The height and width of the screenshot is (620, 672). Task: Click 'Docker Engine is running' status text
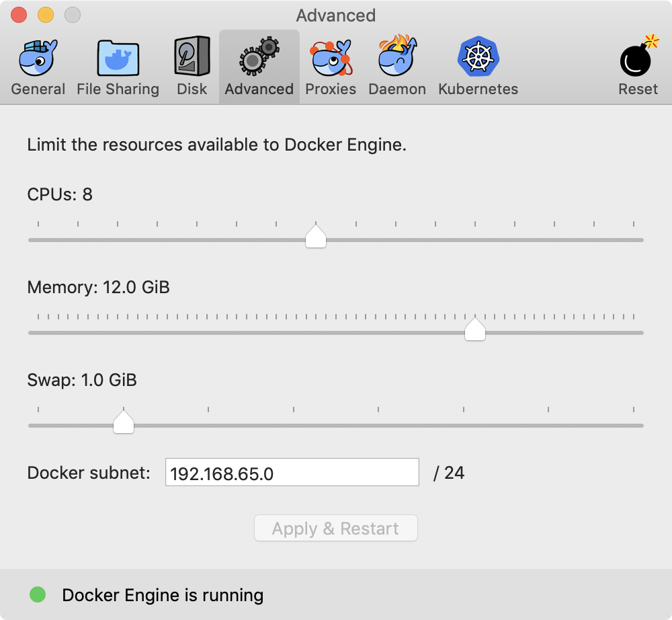tap(163, 595)
